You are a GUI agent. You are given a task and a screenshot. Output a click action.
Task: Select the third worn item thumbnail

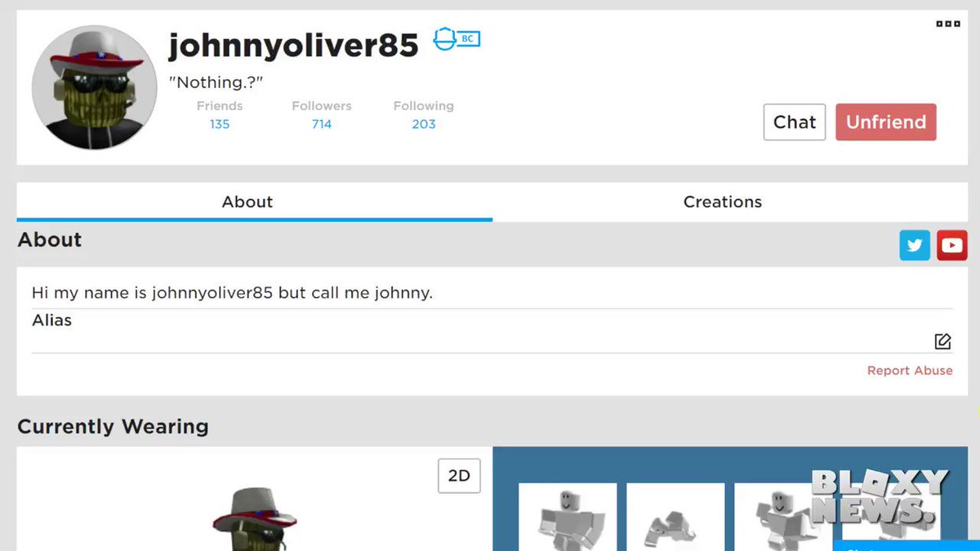(783, 517)
